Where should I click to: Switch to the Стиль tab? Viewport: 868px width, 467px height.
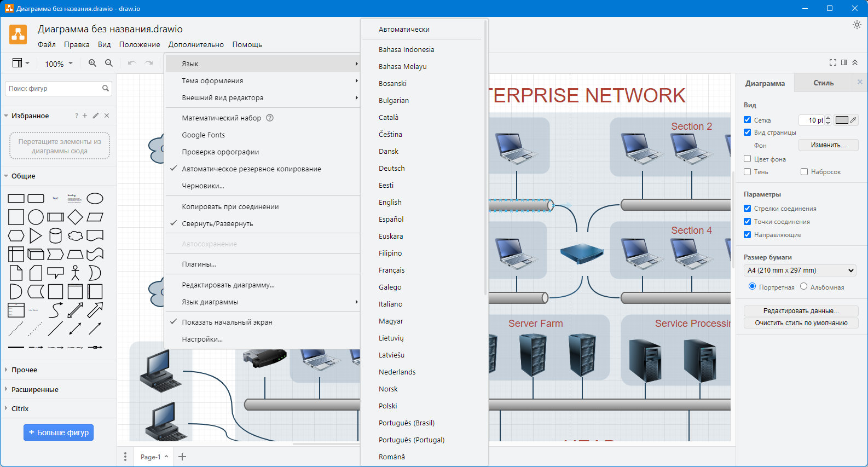(x=823, y=83)
